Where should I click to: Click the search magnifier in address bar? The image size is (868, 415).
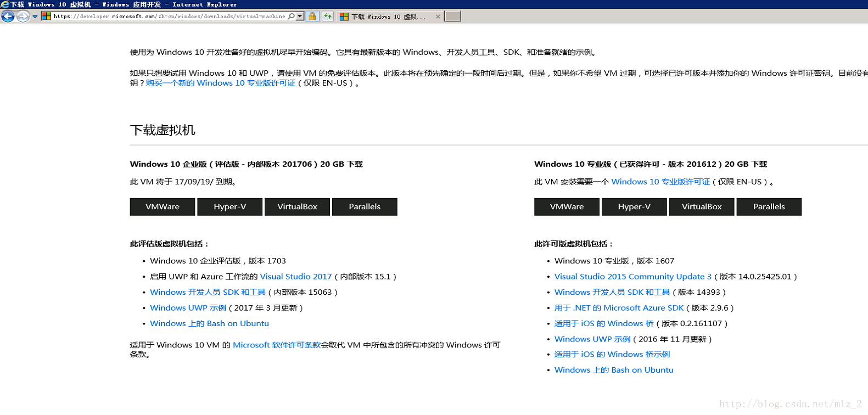(x=292, y=16)
